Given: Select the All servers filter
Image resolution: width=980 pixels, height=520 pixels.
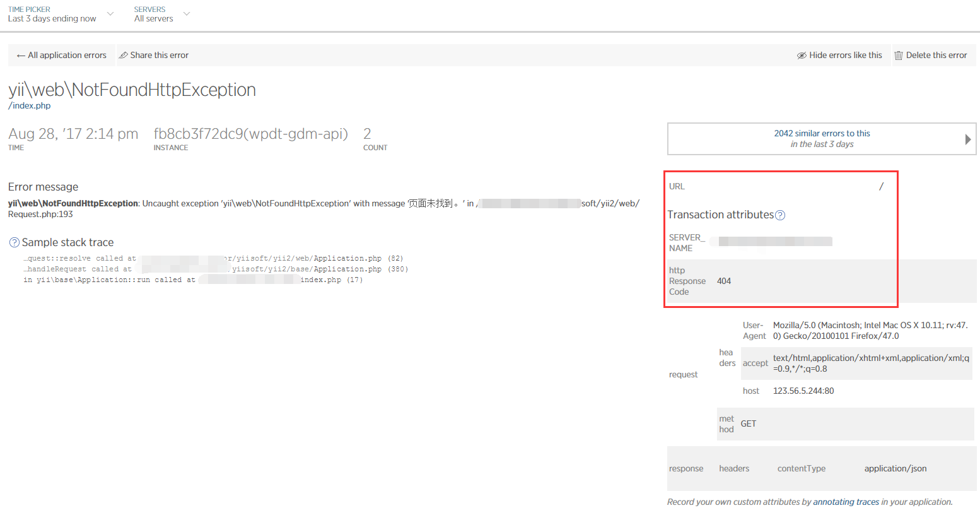Looking at the screenshot, I should click(154, 19).
